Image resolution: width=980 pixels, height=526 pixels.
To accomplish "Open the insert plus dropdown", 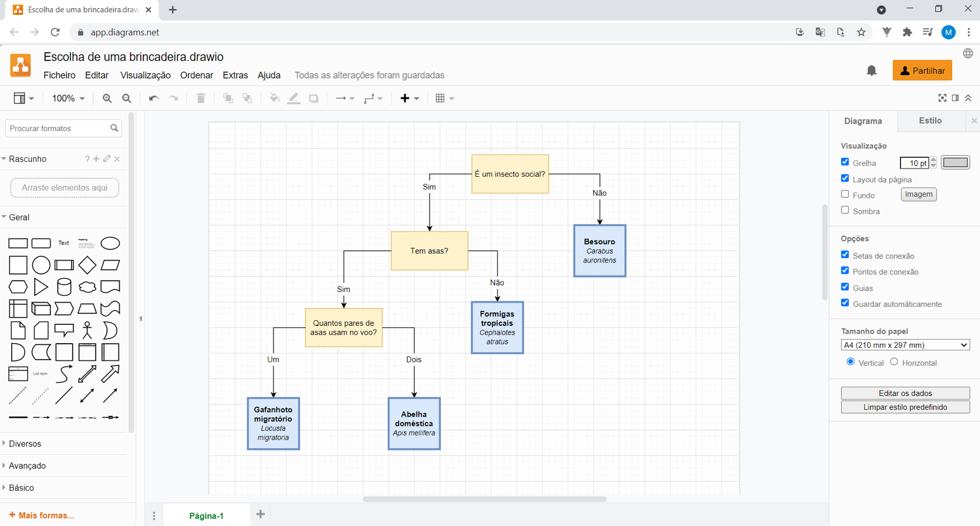I will point(409,98).
